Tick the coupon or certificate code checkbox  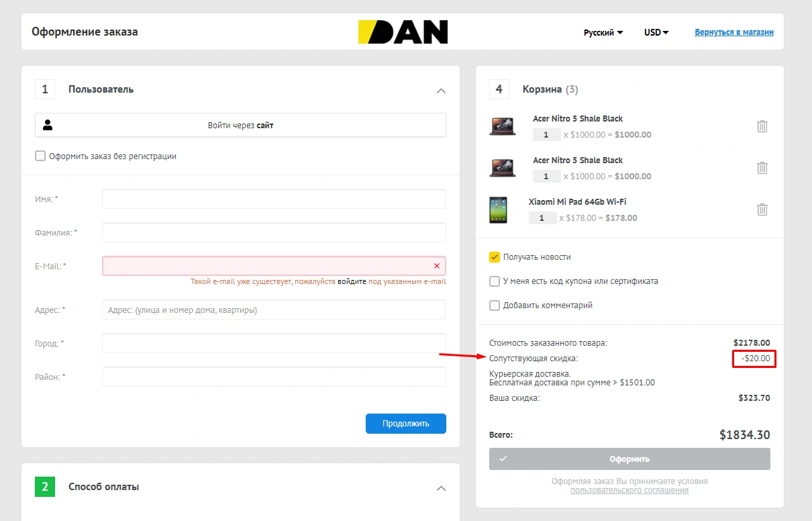495,281
